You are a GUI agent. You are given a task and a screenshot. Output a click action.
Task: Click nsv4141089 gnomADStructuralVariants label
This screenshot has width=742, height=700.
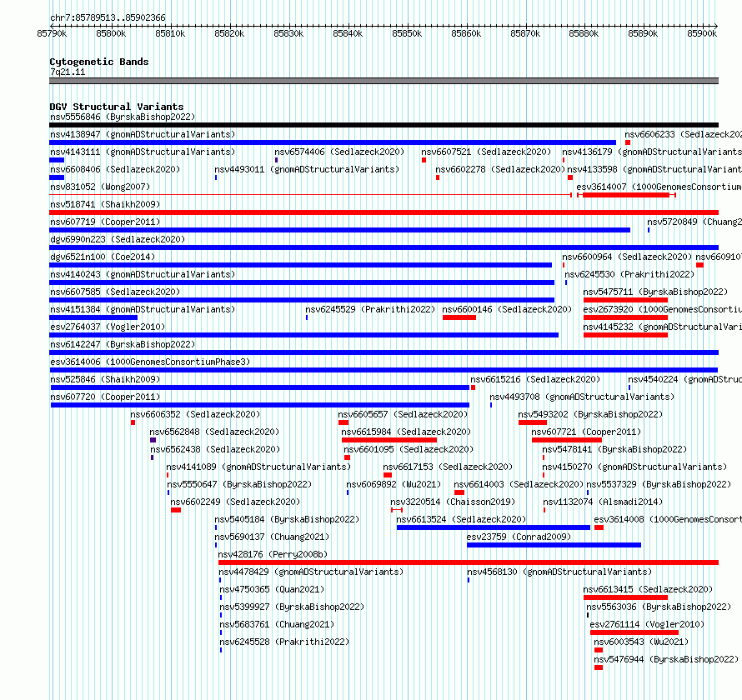258,467
